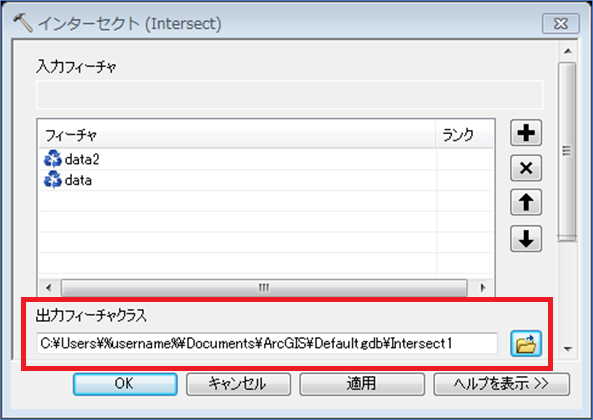Move the feature down with the down arrow icon
Screen dimensions: 593x420
(526, 239)
